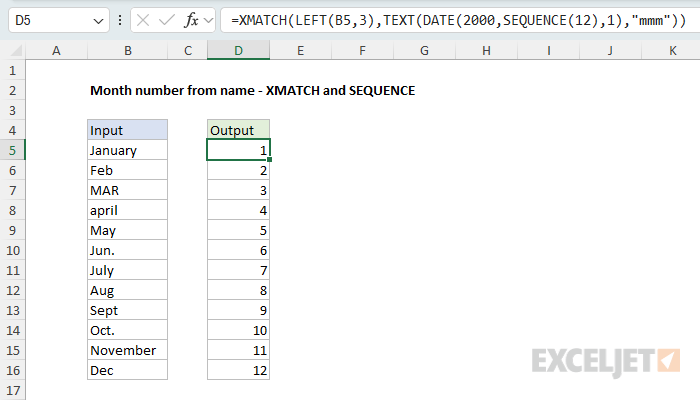Select the cell containing 'July'
The height and width of the screenshot is (400, 700).
[x=128, y=270]
